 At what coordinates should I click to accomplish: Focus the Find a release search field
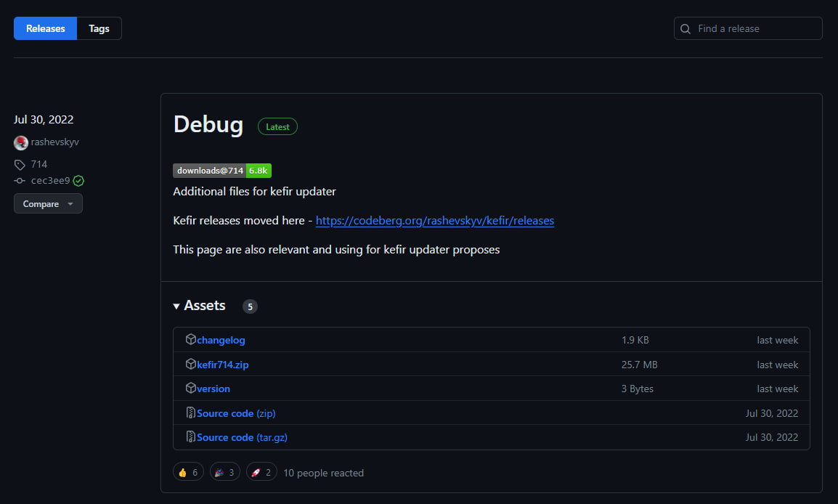click(x=755, y=29)
